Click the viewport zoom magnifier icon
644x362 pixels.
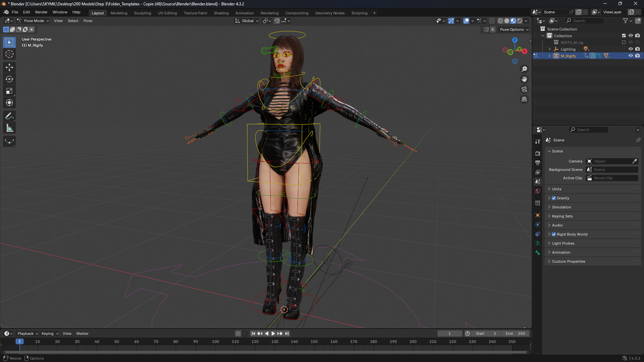coord(524,69)
